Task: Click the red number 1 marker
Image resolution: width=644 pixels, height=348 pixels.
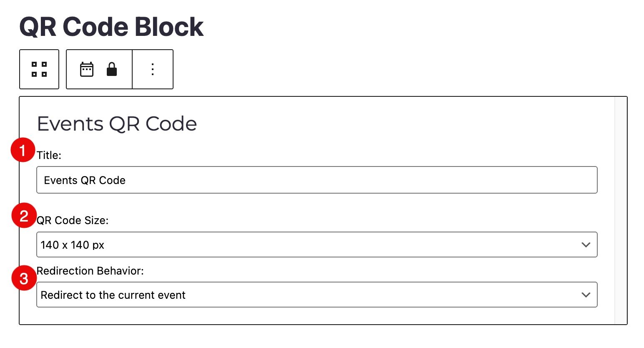Action: [23, 150]
